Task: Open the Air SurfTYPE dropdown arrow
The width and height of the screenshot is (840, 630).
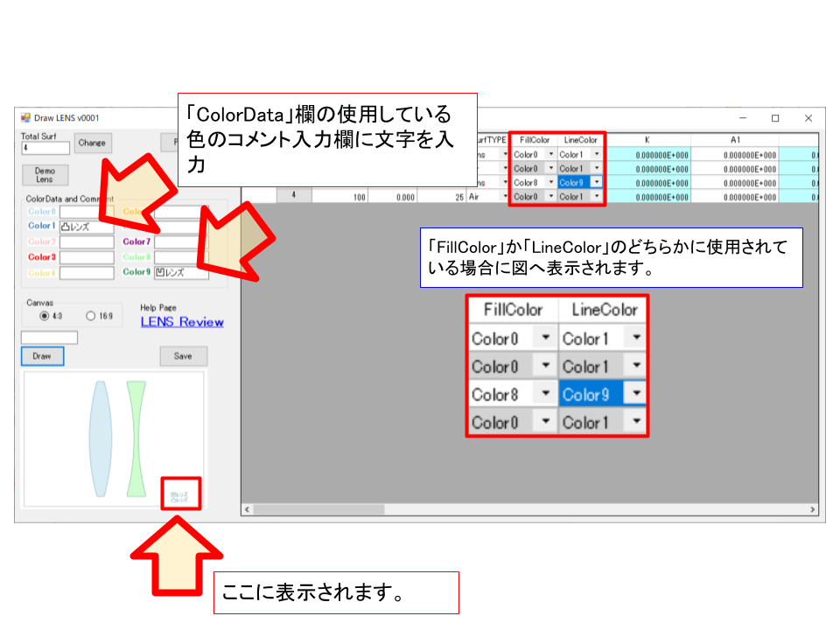Action: [505, 197]
